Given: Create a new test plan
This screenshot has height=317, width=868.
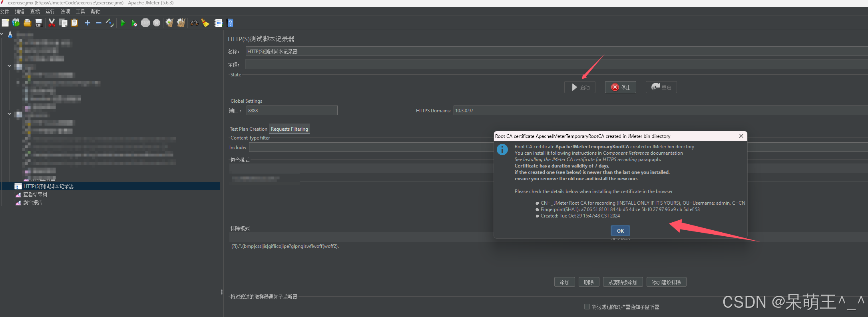Looking at the screenshot, I should pos(5,23).
